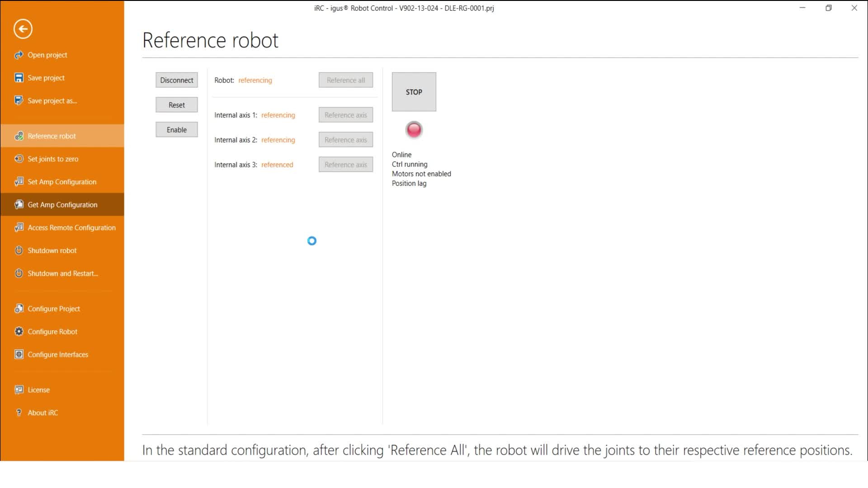This screenshot has height=488, width=868.
Task: Click the About iRC question mark icon
Action: click(19, 413)
